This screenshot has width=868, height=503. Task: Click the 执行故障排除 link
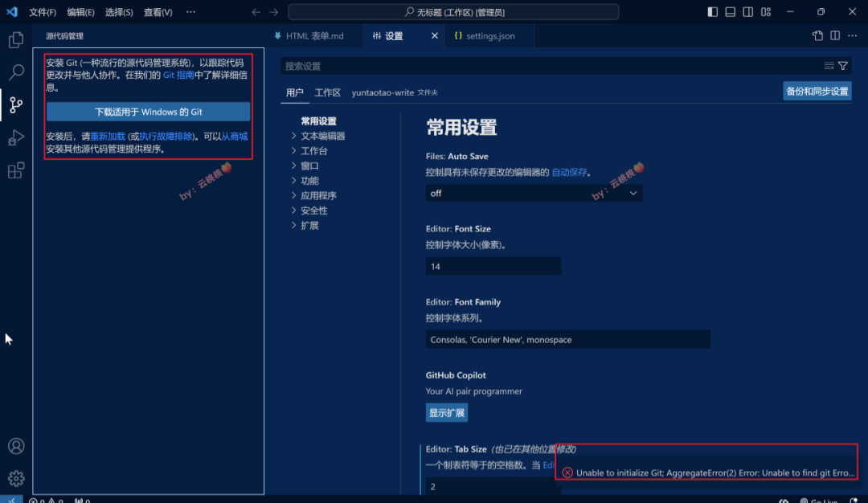[x=166, y=136]
